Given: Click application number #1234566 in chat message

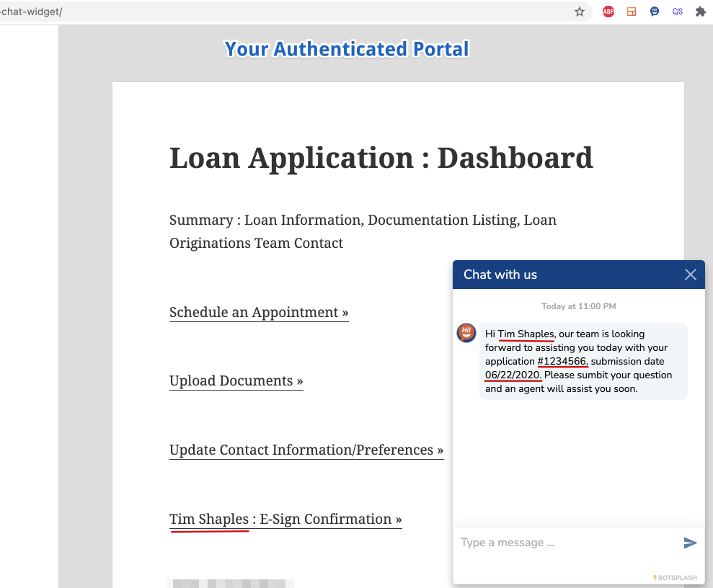Looking at the screenshot, I should (x=562, y=361).
